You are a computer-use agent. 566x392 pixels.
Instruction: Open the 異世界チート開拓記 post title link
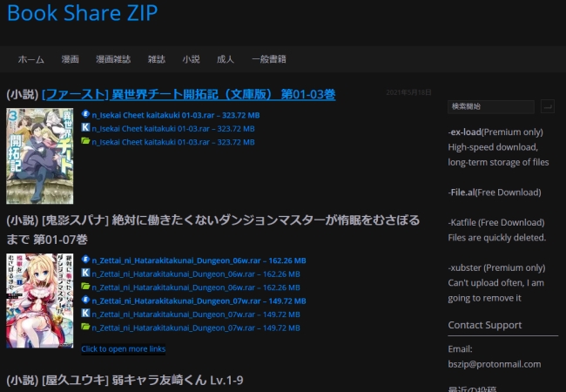(x=189, y=94)
